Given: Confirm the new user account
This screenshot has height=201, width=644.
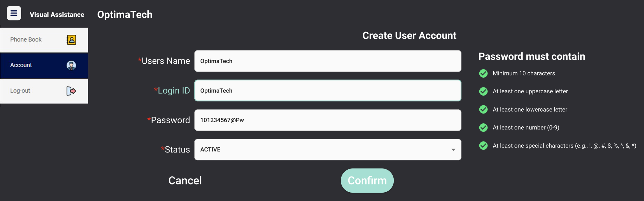Looking at the screenshot, I should 367,181.
